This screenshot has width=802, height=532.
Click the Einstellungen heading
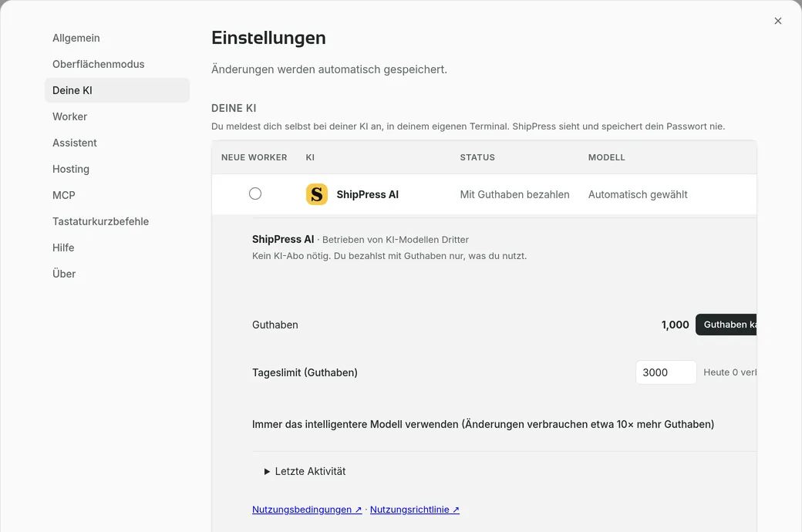coord(268,38)
